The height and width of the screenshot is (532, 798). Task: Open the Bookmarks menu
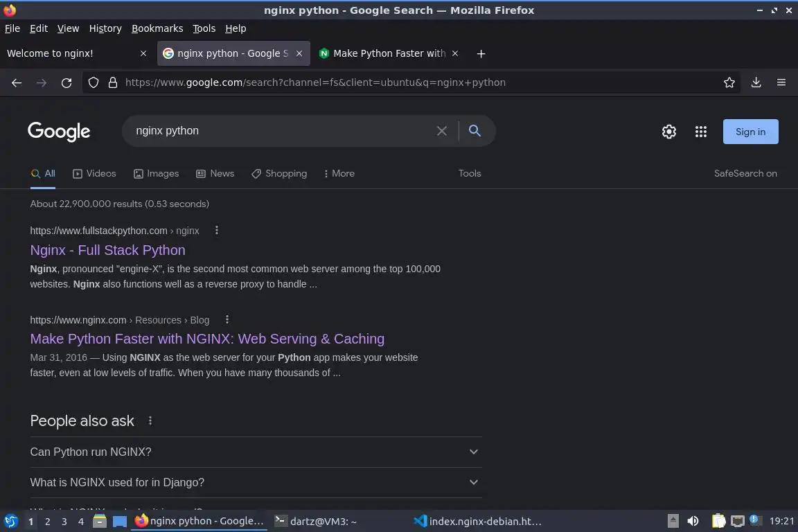(157, 28)
